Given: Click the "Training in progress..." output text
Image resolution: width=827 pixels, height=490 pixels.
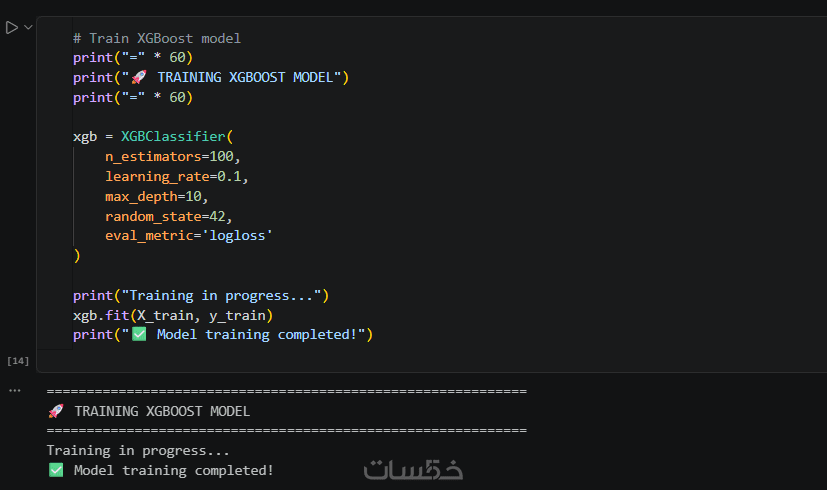Looking at the screenshot, I should [x=138, y=451].
